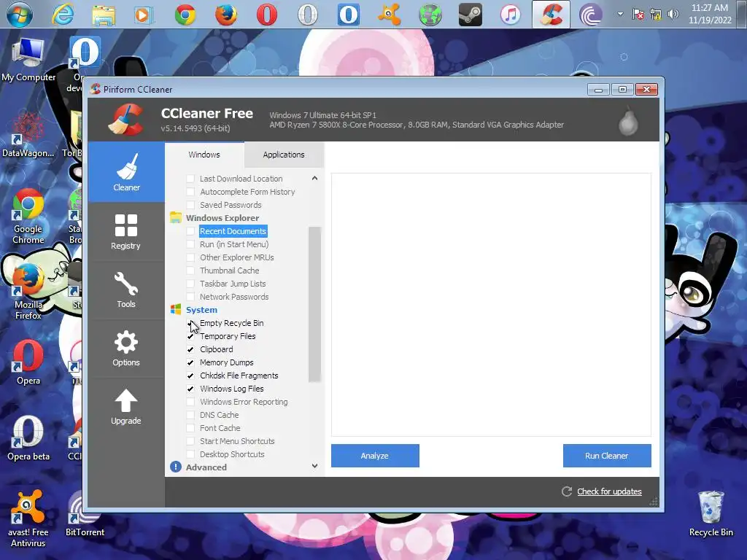Click the Check for updates link
The height and width of the screenshot is (560, 747).
[609, 491]
